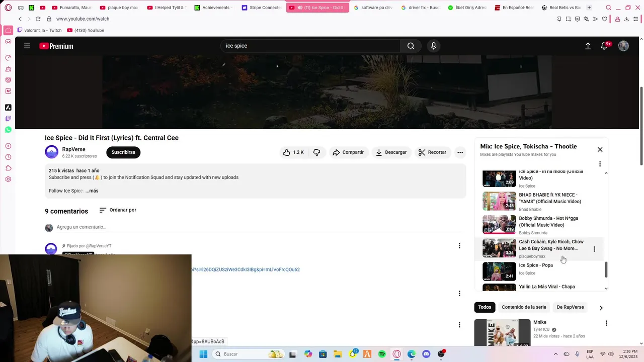Open (4130) YouTube bookmark
Viewport: 644px width, 362px height.
86,30
